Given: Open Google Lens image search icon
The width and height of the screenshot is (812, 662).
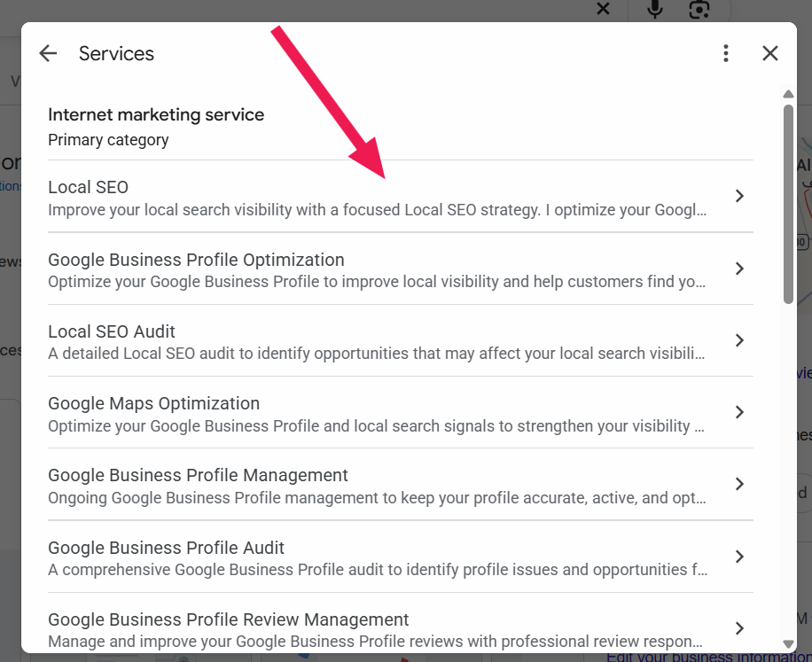Looking at the screenshot, I should point(699,9).
